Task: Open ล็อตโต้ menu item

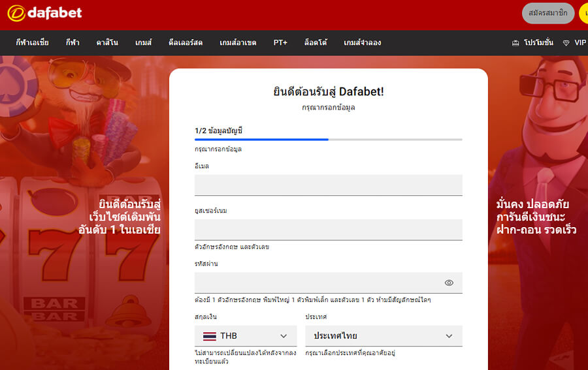Action: pyautogui.click(x=316, y=42)
